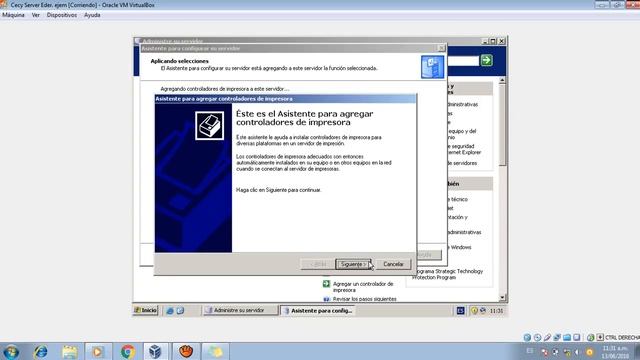Open Google Chrome from the host taskbar
The height and width of the screenshot is (360, 640).
pos(128,351)
